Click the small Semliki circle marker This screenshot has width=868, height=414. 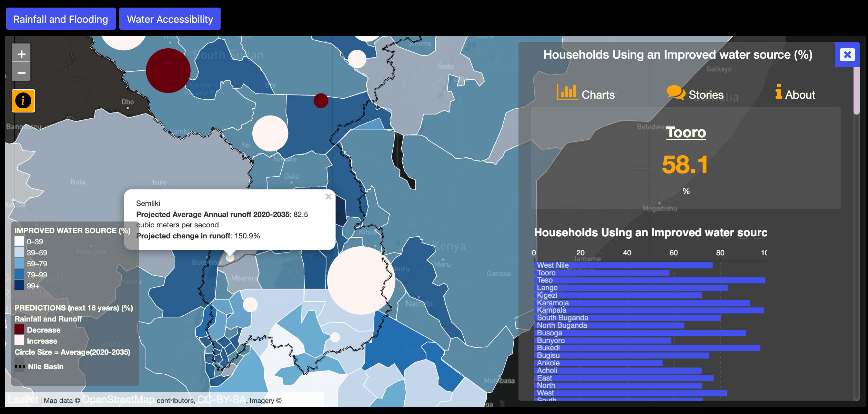pyautogui.click(x=230, y=257)
